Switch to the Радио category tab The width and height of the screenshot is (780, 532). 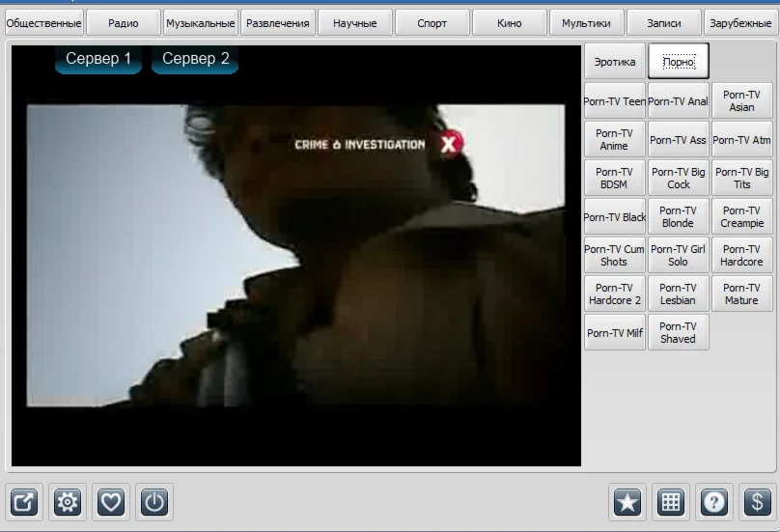tap(124, 23)
